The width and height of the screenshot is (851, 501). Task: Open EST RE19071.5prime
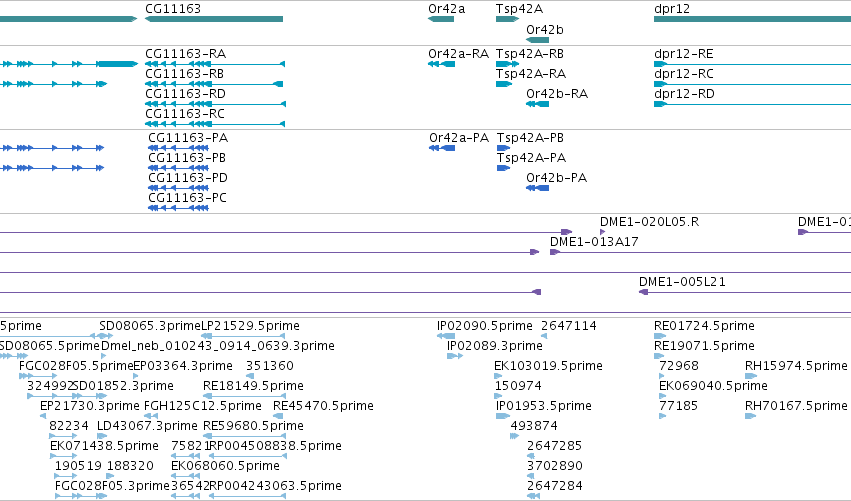pyautogui.click(x=704, y=346)
